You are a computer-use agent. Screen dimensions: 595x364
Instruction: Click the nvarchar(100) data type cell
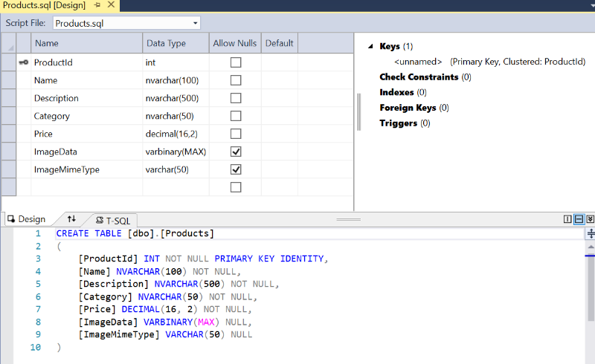176,80
